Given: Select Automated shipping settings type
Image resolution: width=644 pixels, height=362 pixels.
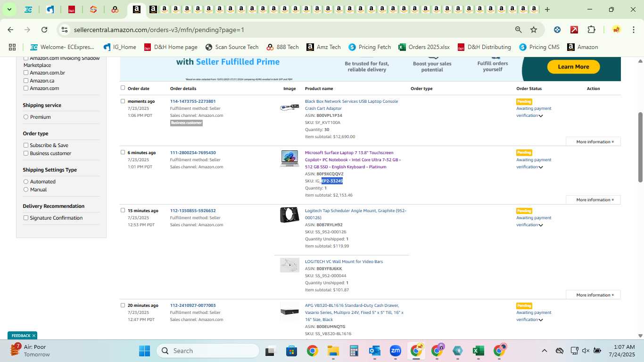Looking at the screenshot, I should tap(26, 181).
